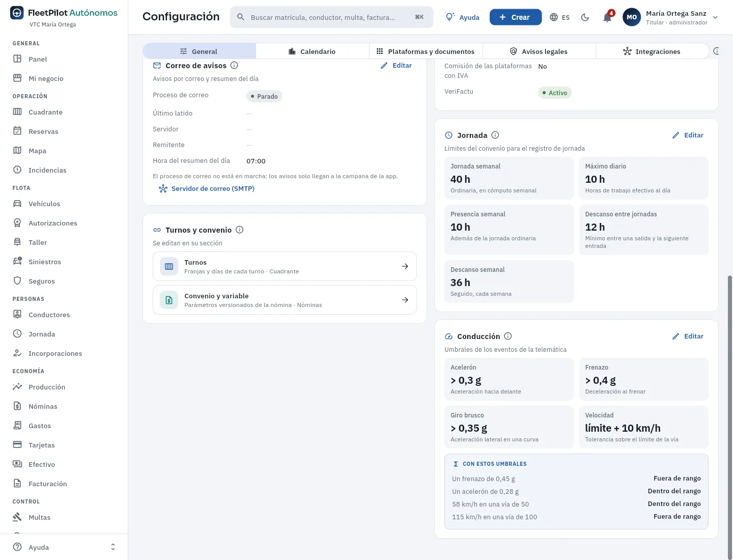Edit Correo de avisos settings
The height and width of the screenshot is (560, 733).
[x=397, y=65]
